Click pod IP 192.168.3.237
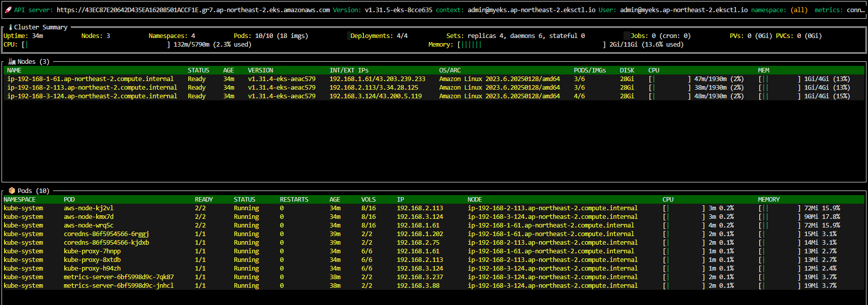The height and width of the screenshot is (305, 868). (x=420, y=277)
